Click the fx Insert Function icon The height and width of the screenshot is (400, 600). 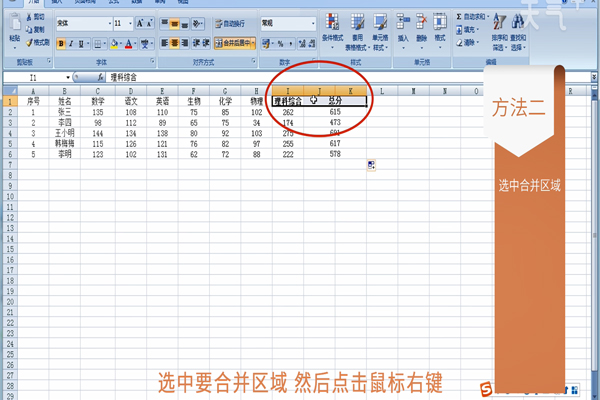[100, 77]
